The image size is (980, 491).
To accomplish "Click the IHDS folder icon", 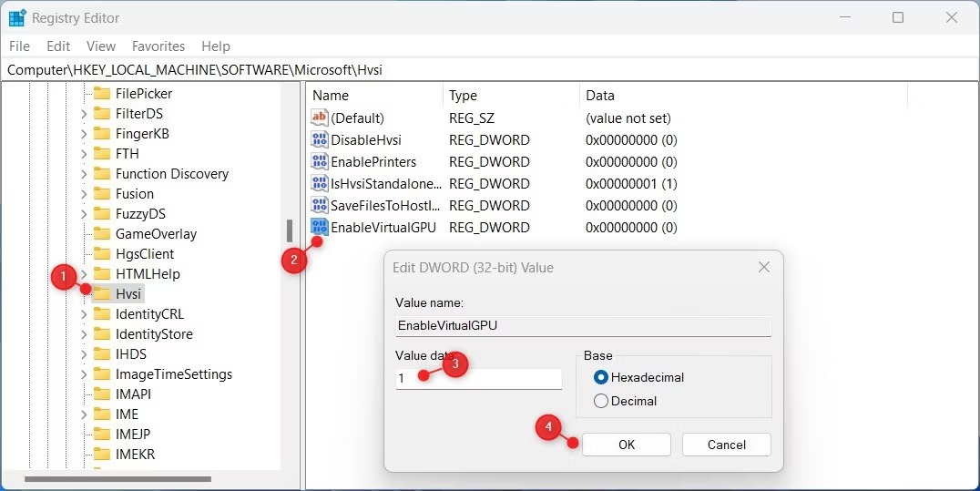I will [102, 353].
